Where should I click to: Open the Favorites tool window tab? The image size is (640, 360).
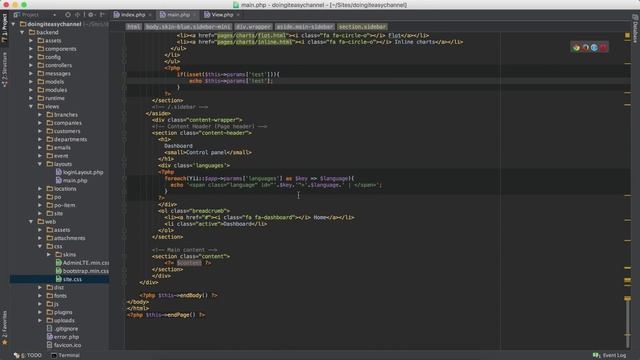4,327
